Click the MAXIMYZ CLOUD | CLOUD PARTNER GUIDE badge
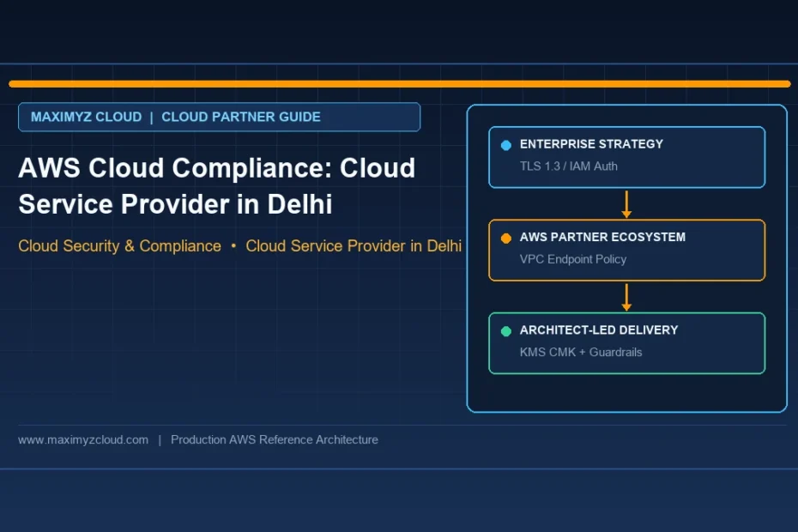Screen dimensions: 798x532 pos(220,117)
